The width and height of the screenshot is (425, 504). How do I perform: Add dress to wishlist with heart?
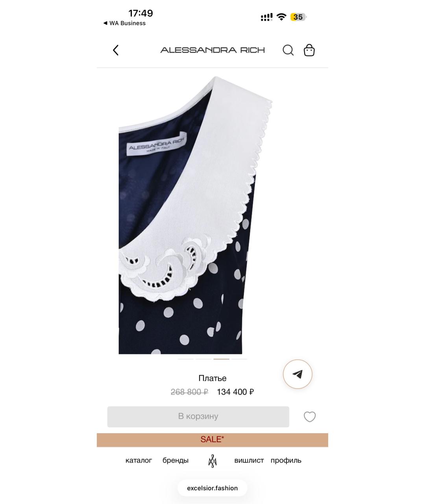coord(310,417)
